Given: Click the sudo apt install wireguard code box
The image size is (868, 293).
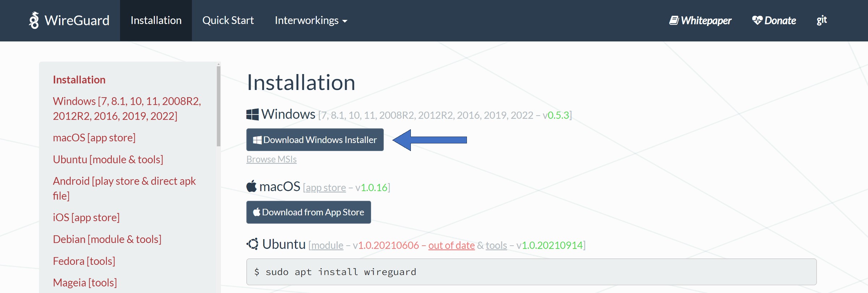Looking at the screenshot, I should click(531, 272).
